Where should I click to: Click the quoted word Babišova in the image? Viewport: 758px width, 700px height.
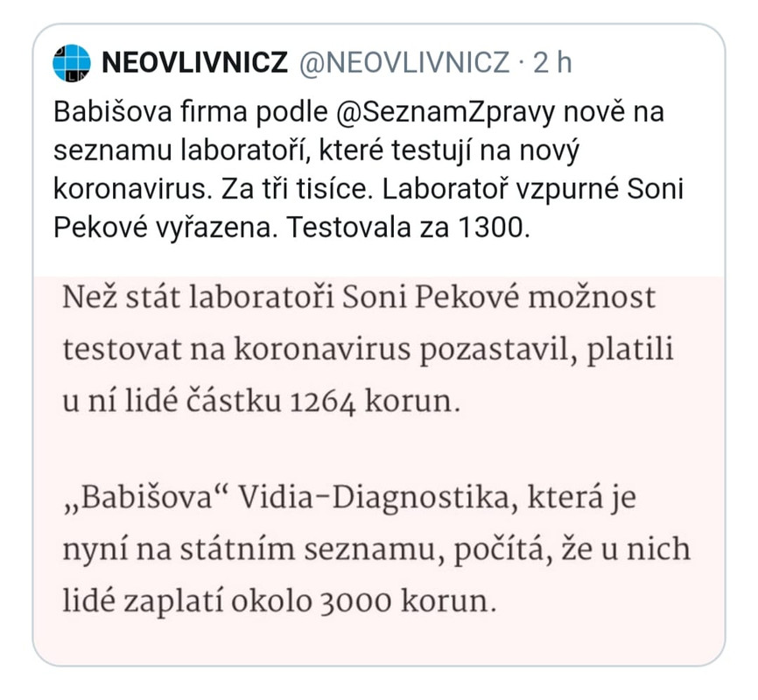pos(145,498)
